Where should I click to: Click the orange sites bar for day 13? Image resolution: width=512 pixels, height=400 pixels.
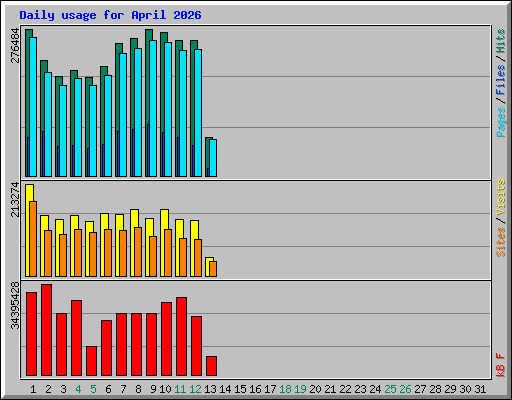(213, 269)
